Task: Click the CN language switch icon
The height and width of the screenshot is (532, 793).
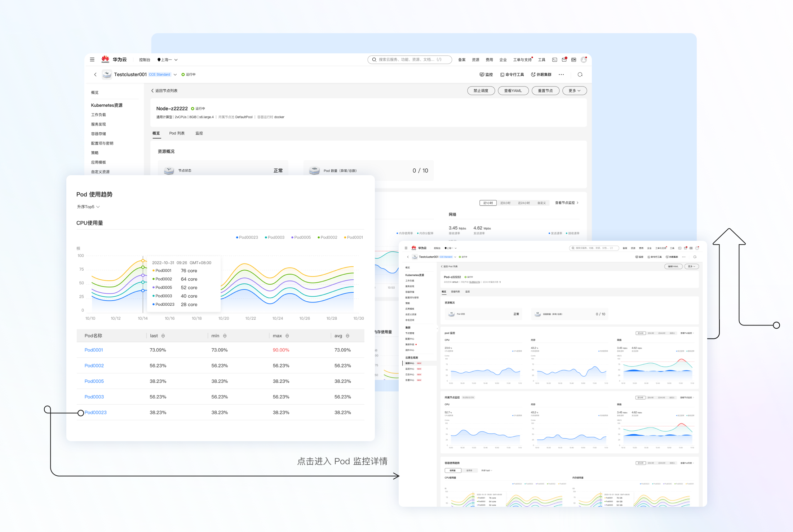Action: coord(573,60)
